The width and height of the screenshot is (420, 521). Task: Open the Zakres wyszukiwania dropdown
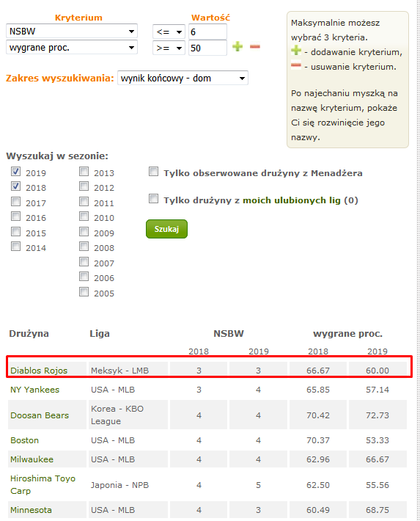pos(183,78)
